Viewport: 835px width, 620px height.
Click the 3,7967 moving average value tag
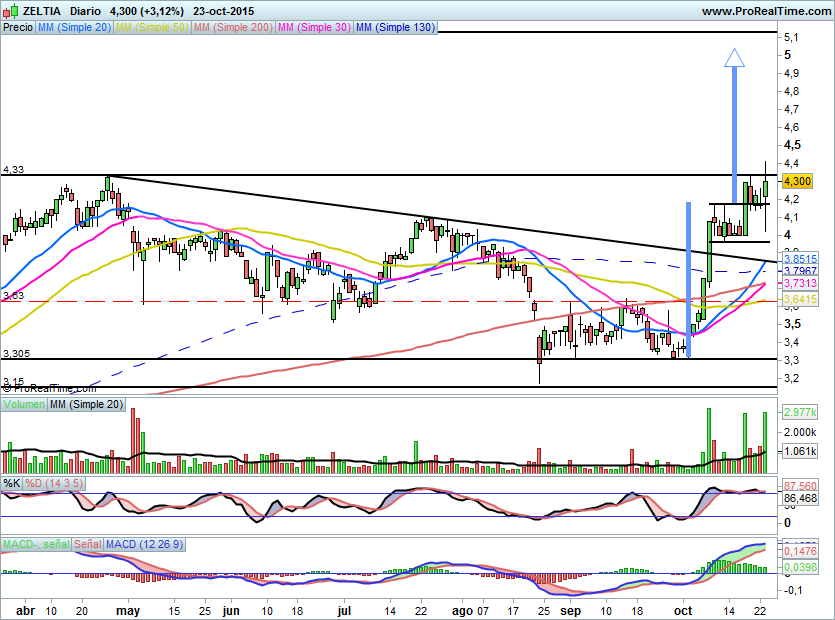(800, 271)
